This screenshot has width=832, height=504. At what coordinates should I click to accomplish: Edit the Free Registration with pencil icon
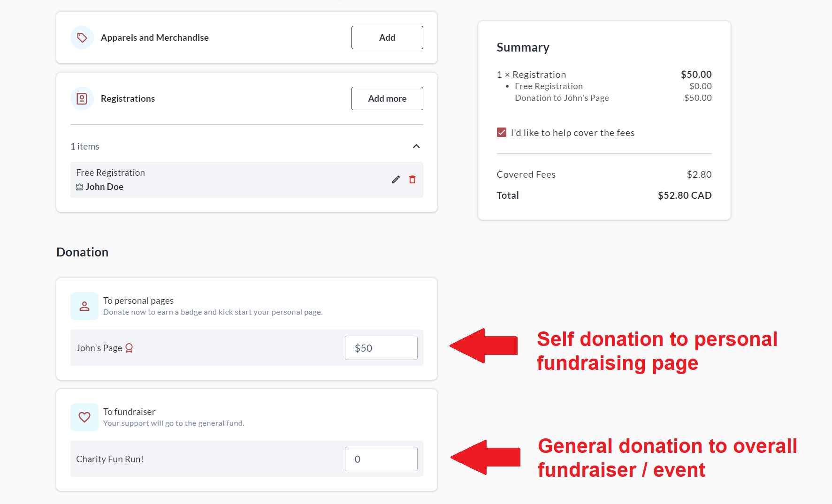(x=396, y=180)
